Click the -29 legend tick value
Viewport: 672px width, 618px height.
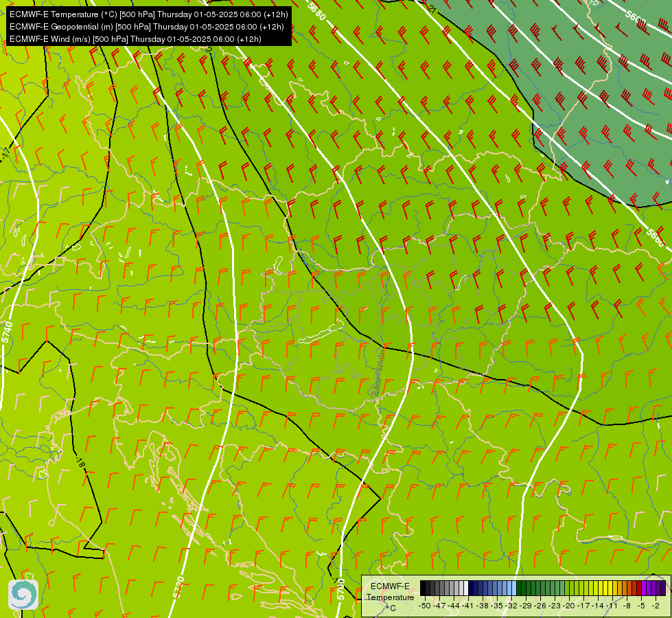(526, 606)
